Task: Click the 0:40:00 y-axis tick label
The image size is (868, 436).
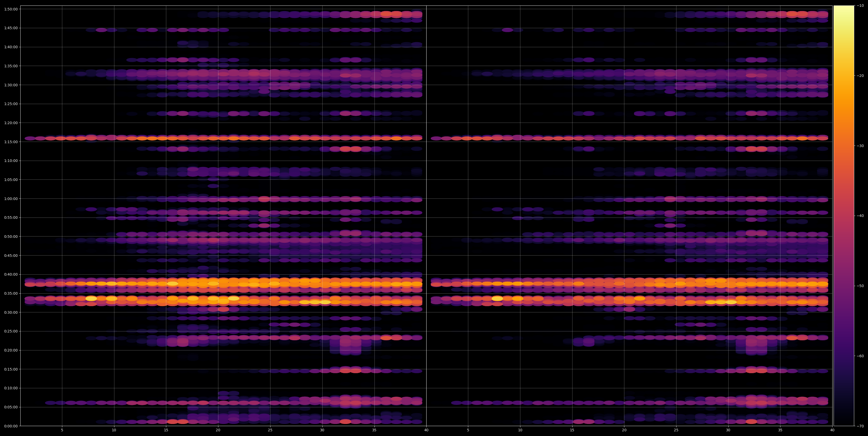Action: pos(11,274)
